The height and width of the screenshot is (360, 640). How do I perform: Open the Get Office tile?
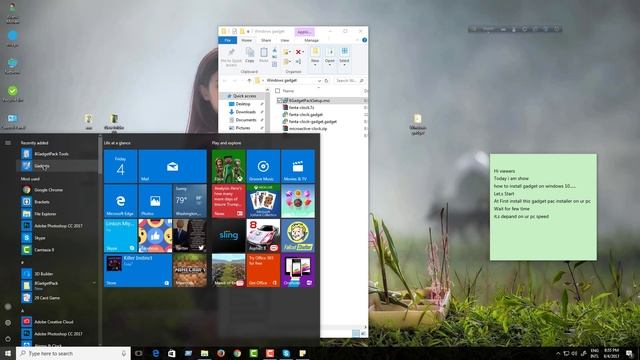263,270
